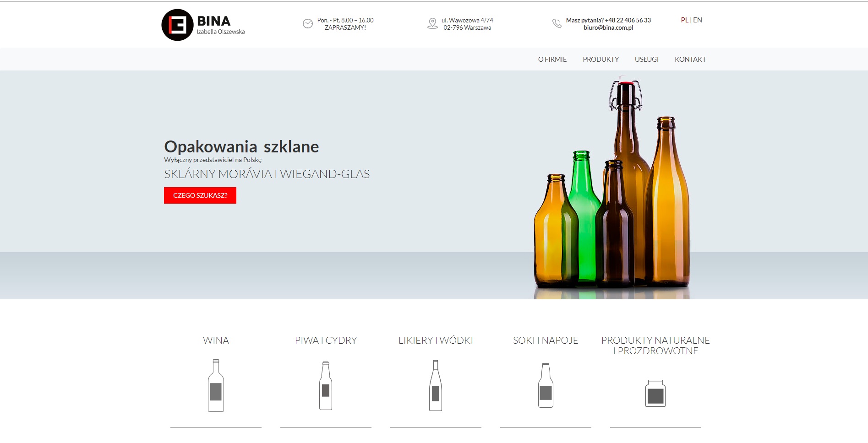Select the beer bottle icon under PIWA I CYDRY

[326, 385]
